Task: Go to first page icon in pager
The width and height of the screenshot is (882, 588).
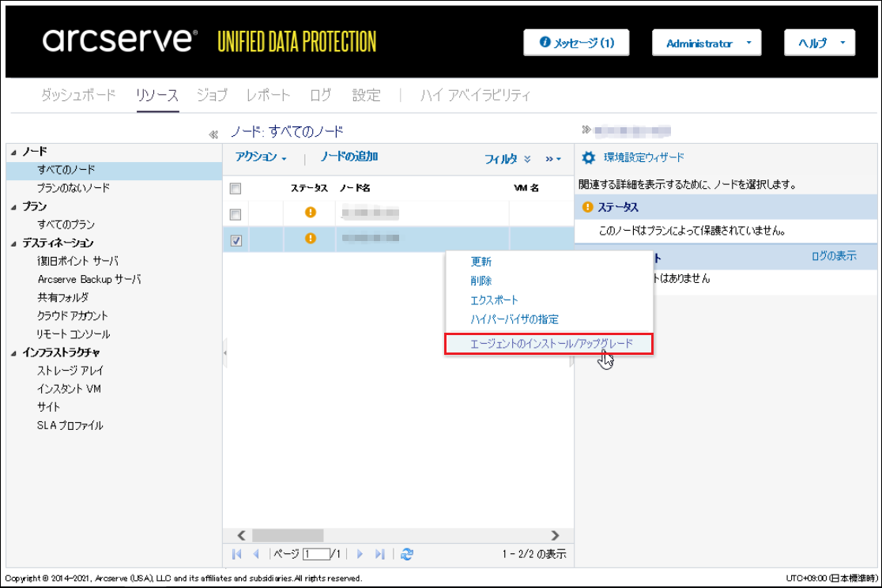Action: (x=237, y=554)
